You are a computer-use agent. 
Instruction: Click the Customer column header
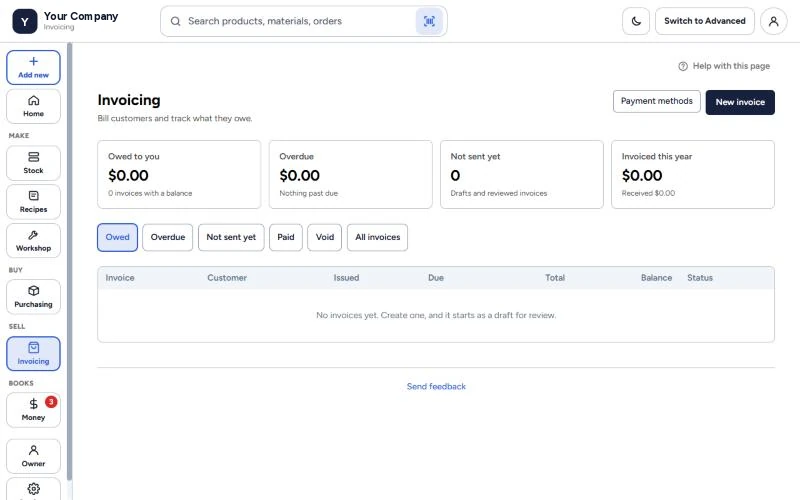227,278
